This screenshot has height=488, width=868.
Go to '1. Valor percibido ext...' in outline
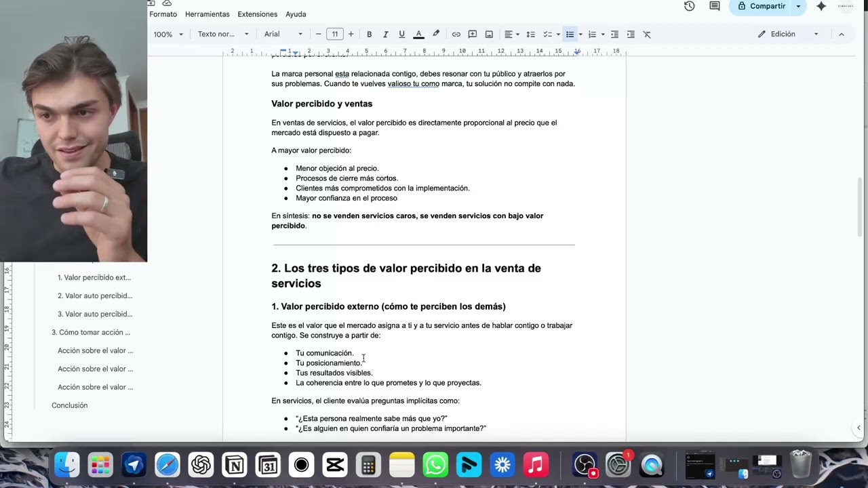coord(94,277)
